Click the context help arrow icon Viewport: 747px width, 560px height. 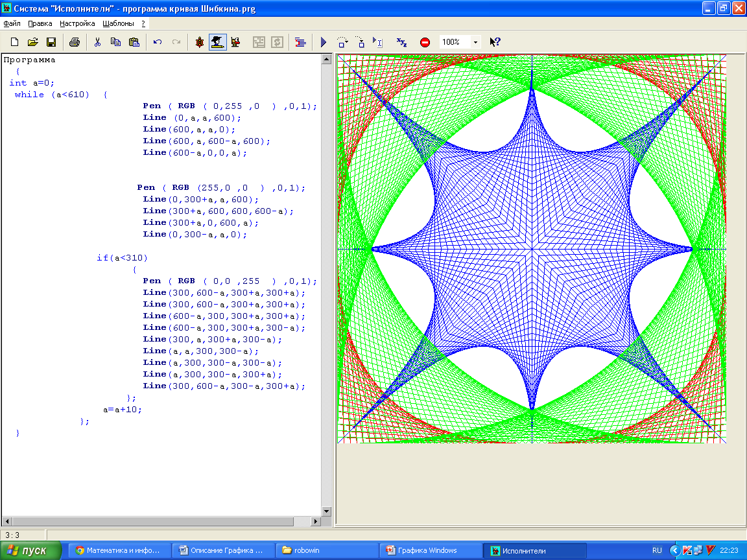495,42
